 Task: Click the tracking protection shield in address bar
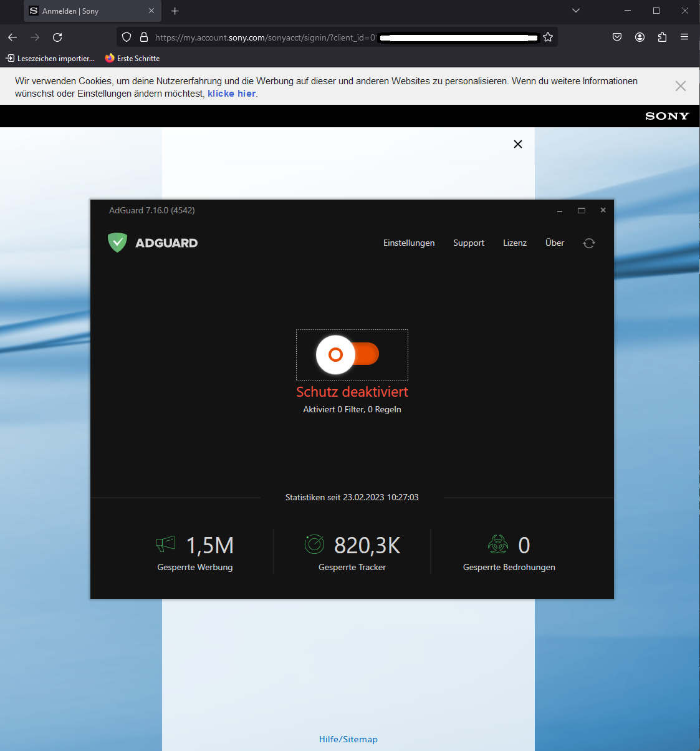127,37
